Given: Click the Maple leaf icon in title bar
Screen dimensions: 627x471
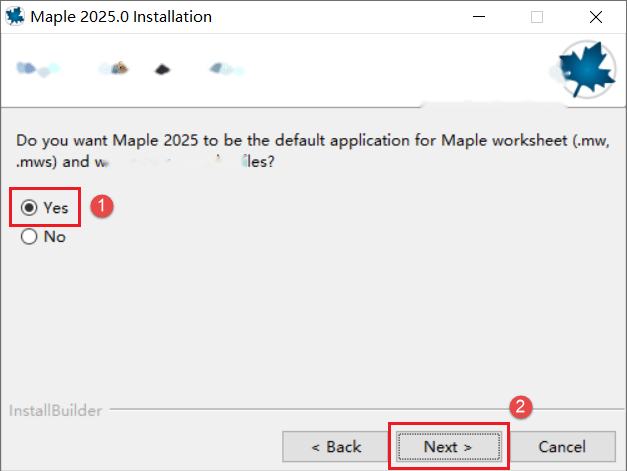Looking at the screenshot, I should tap(15, 16).
